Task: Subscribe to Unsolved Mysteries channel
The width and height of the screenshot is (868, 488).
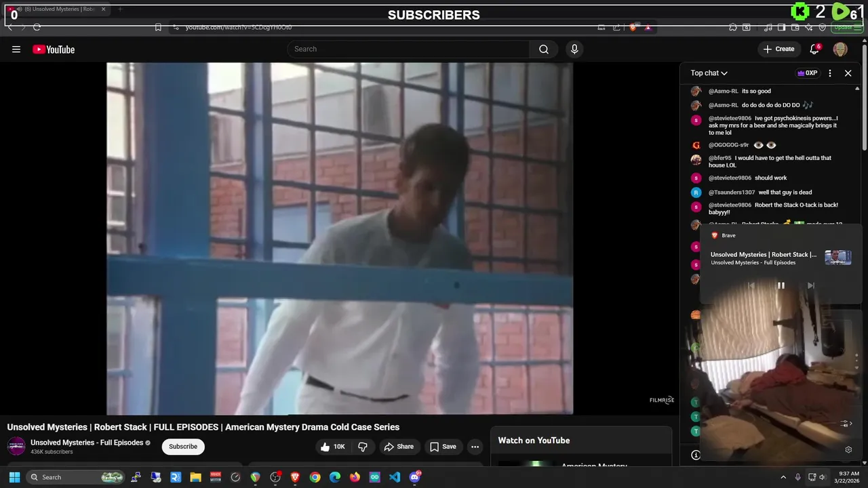Action: pos(183,447)
